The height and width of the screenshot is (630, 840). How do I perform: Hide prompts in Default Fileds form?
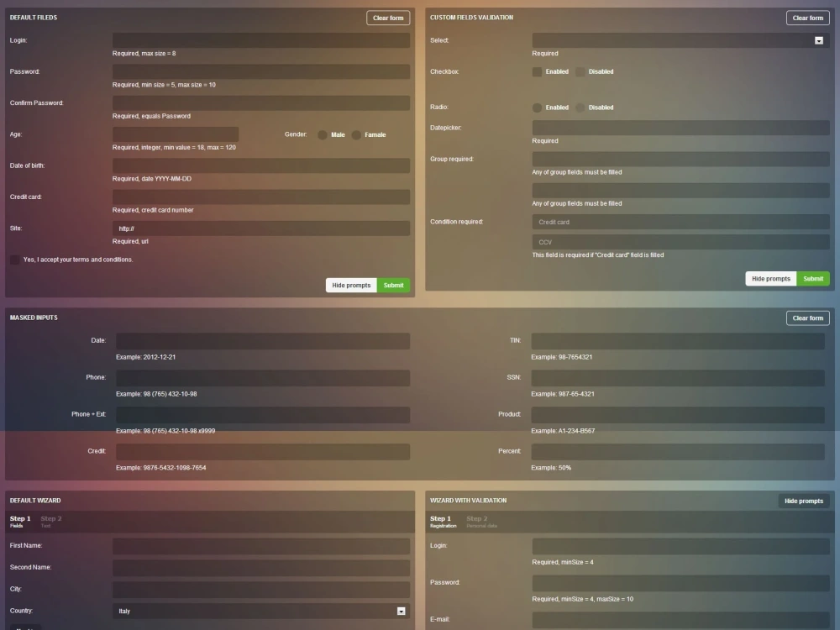tap(351, 285)
